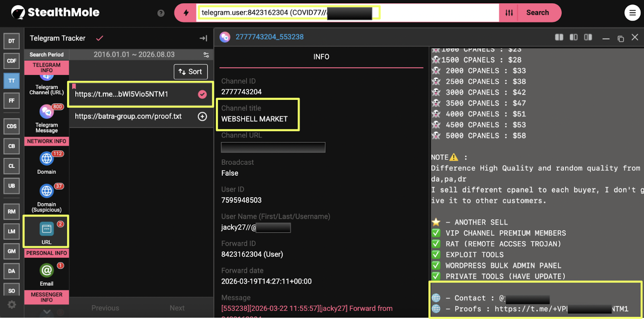Select the INFO tab

click(321, 57)
